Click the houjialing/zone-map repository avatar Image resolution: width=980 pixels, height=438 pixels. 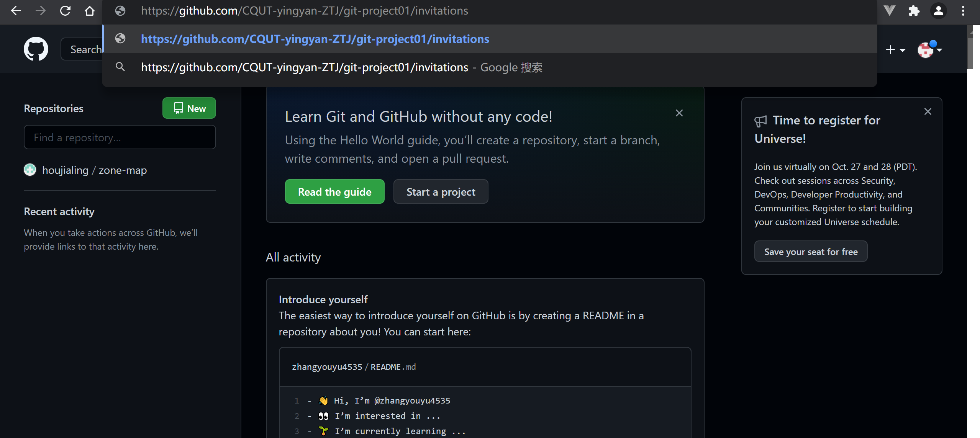[x=29, y=170]
